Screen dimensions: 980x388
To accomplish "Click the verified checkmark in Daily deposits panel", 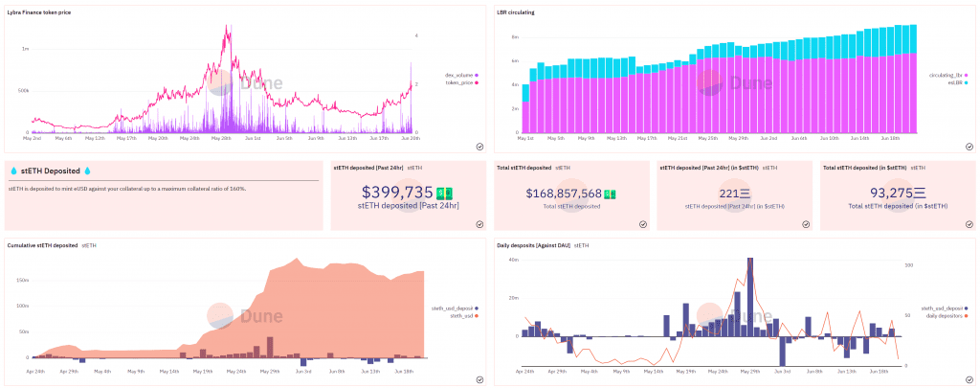I will click(x=969, y=379).
